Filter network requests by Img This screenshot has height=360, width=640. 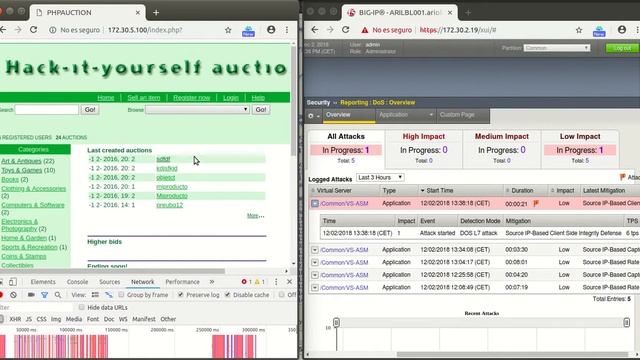(x=56, y=319)
